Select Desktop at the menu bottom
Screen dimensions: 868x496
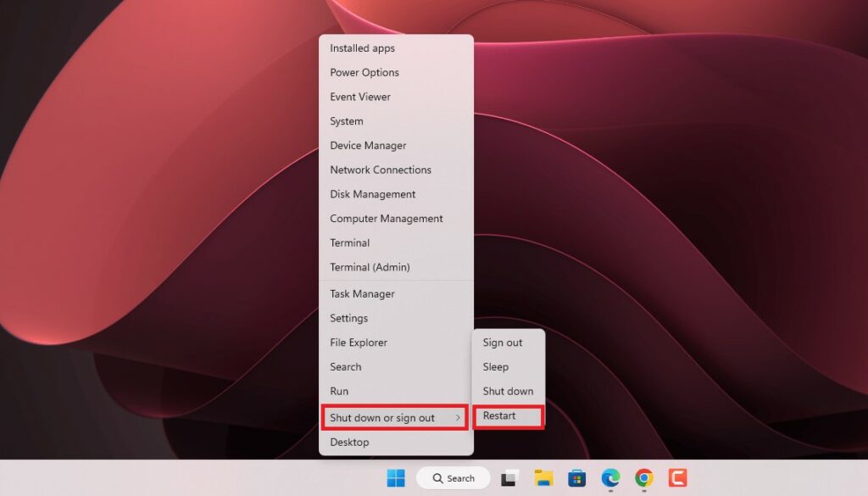(x=397, y=443)
